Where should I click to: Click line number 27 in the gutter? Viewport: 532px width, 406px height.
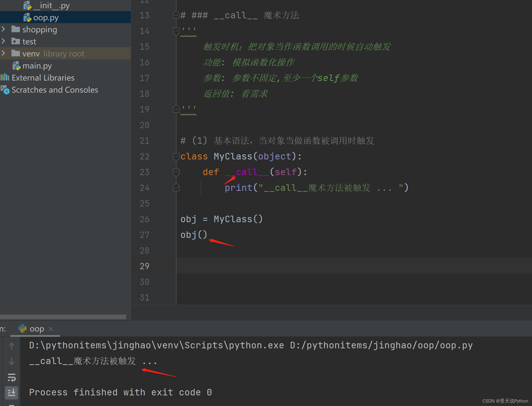(144, 235)
